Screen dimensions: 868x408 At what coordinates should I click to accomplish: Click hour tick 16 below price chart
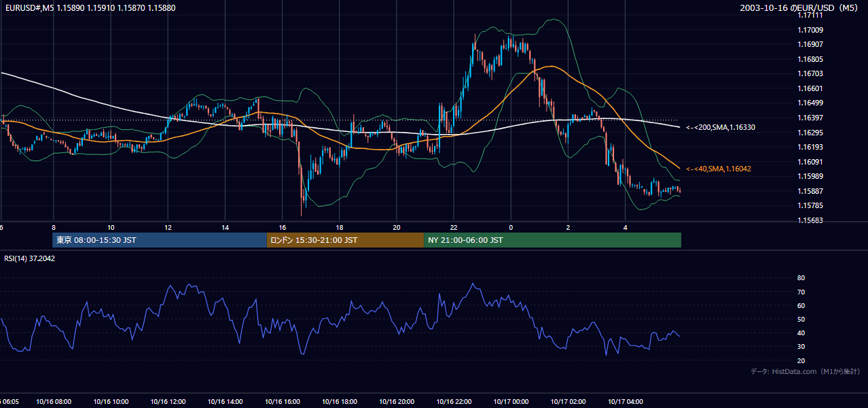point(282,228)
